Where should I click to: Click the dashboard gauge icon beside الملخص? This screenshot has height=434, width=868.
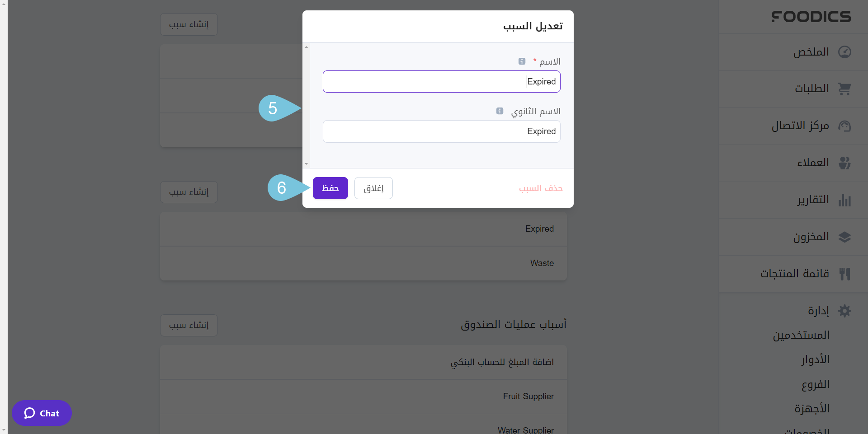click(x=844, y=52)
